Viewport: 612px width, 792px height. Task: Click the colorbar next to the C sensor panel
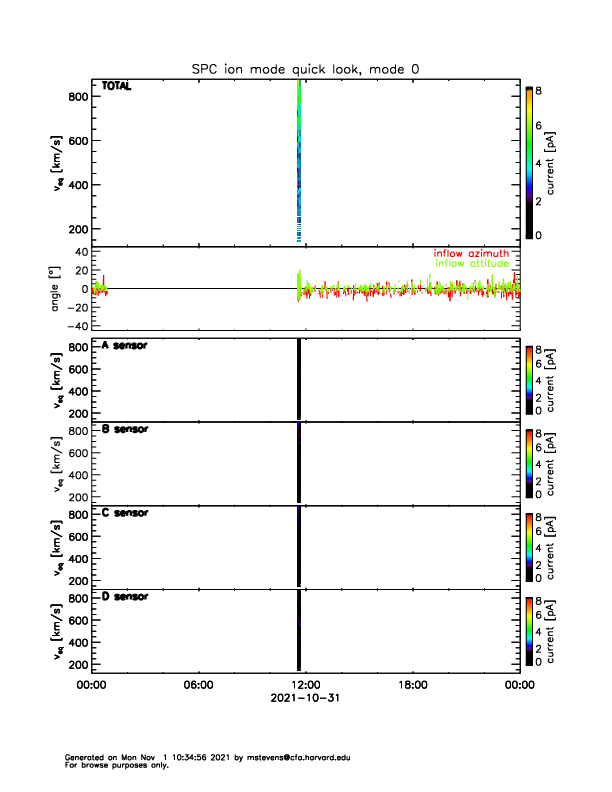point(529,546)
